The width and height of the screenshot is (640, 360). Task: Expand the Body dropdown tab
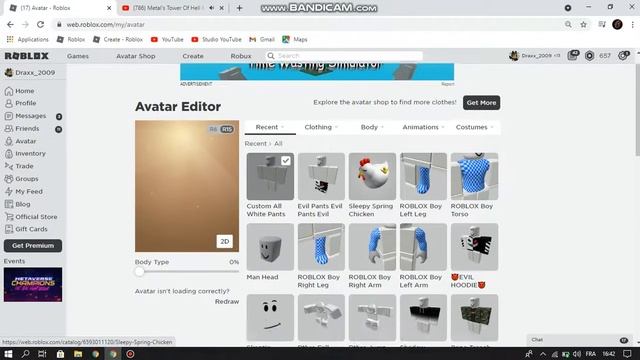click(x=372, y=127)
